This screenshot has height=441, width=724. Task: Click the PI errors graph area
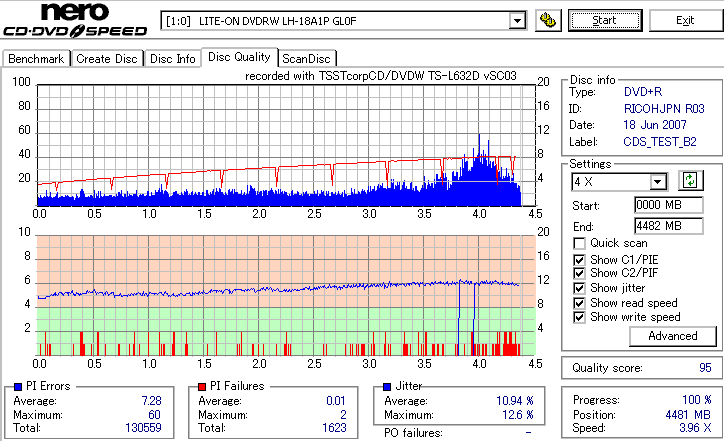pyautogui.click(x=286, y=145)
